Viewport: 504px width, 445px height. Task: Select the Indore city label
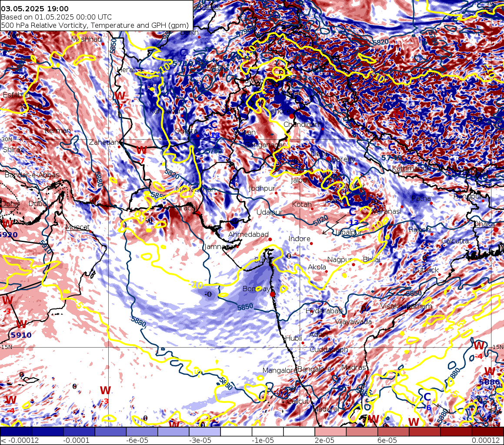pos(299,239)
